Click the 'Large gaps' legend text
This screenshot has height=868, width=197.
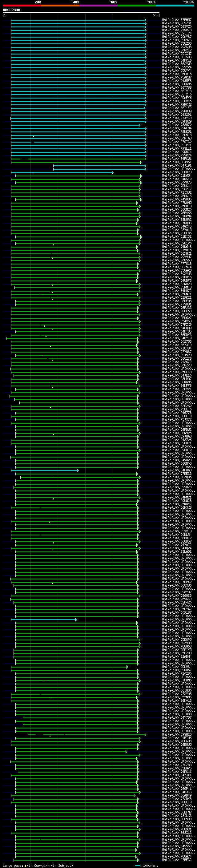13,865
